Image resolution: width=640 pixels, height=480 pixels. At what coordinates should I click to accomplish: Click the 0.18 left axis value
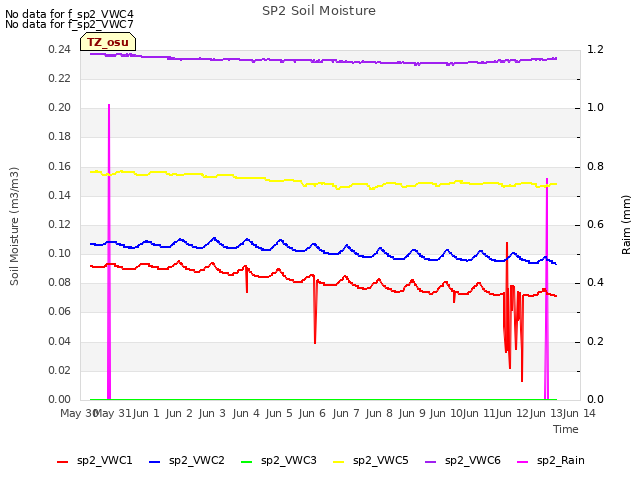59,136
